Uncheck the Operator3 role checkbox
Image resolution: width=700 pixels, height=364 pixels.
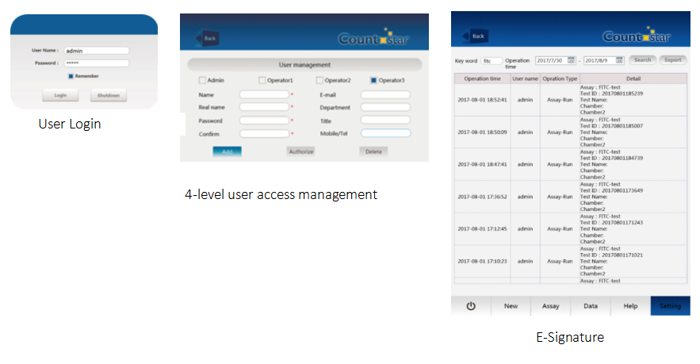pyautogui.click(x=374, y=80)
